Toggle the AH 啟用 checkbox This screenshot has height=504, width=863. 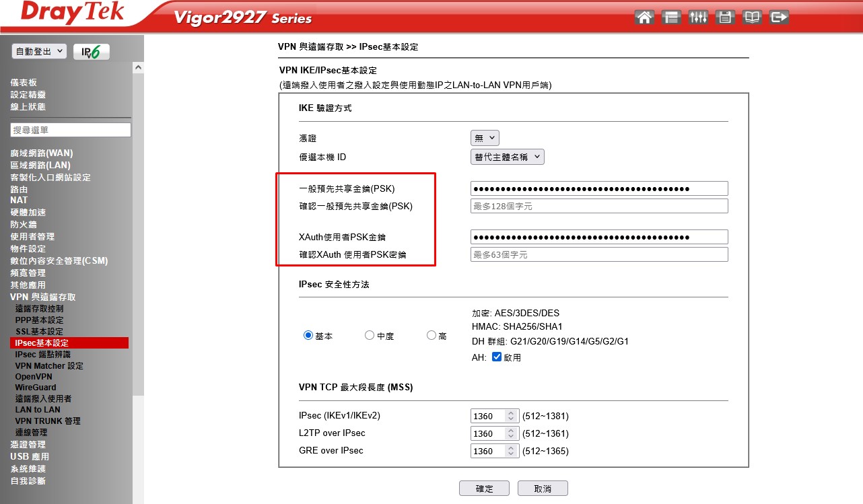497,357
